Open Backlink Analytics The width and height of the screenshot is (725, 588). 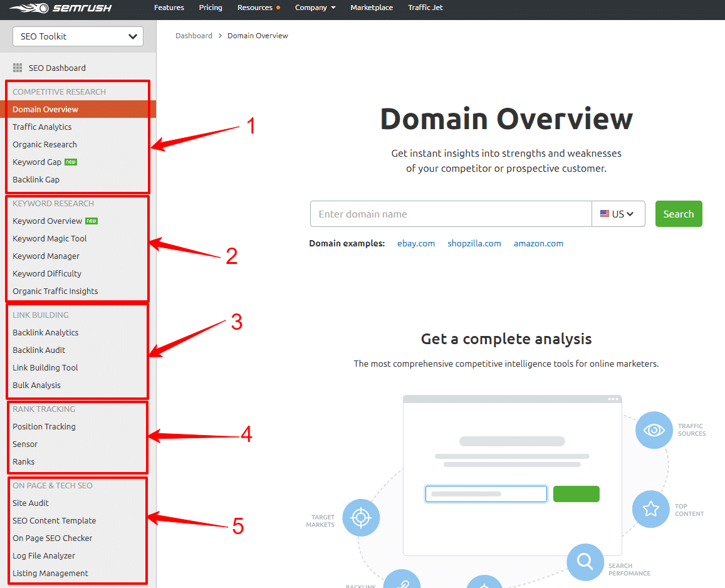(45, 333)
